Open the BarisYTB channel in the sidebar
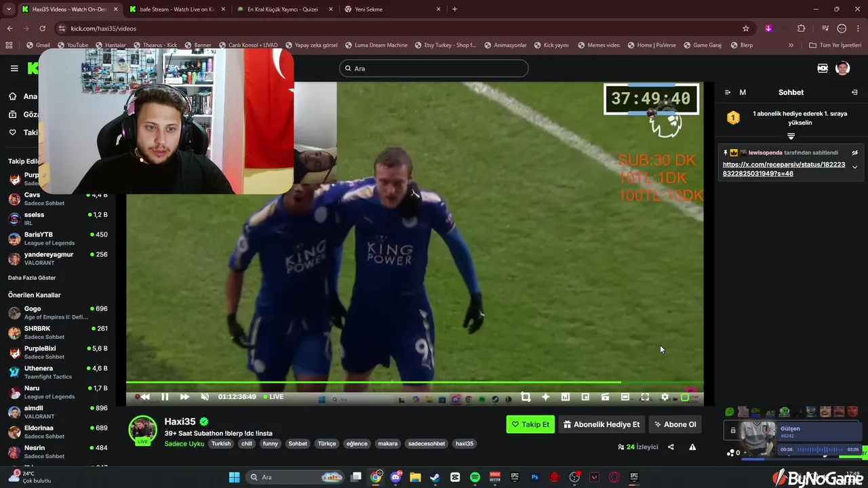Image resolution: width=868 pixels, height=488 pixels. click(x=58, y=239)
